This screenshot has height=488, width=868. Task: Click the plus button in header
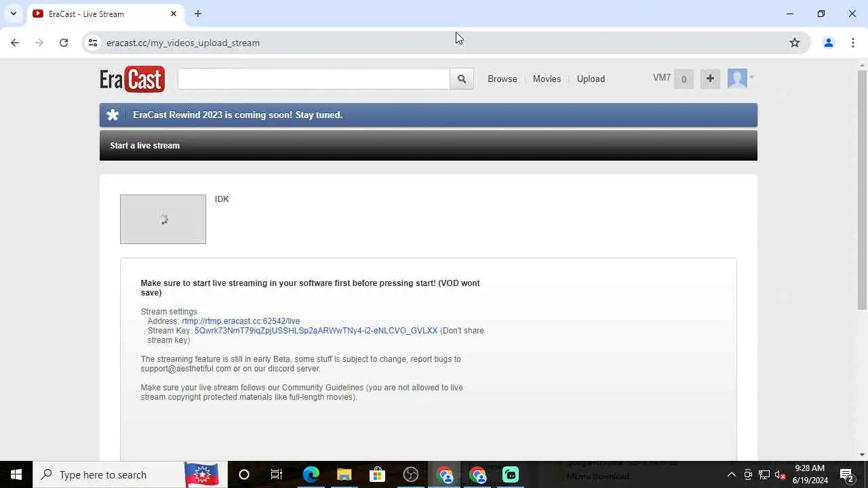click(x=710, y=79)
